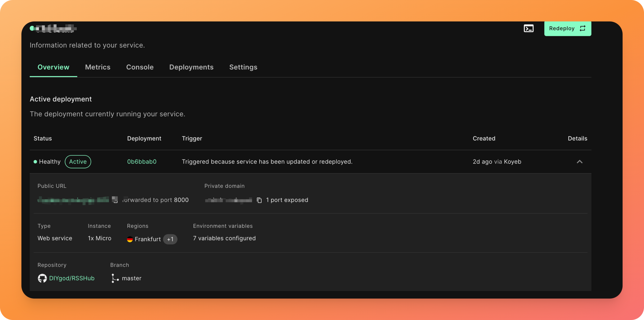The height and width of the screenshot is (320, 644).
Task: Open the Settings tab
Action: coord(243,67)
